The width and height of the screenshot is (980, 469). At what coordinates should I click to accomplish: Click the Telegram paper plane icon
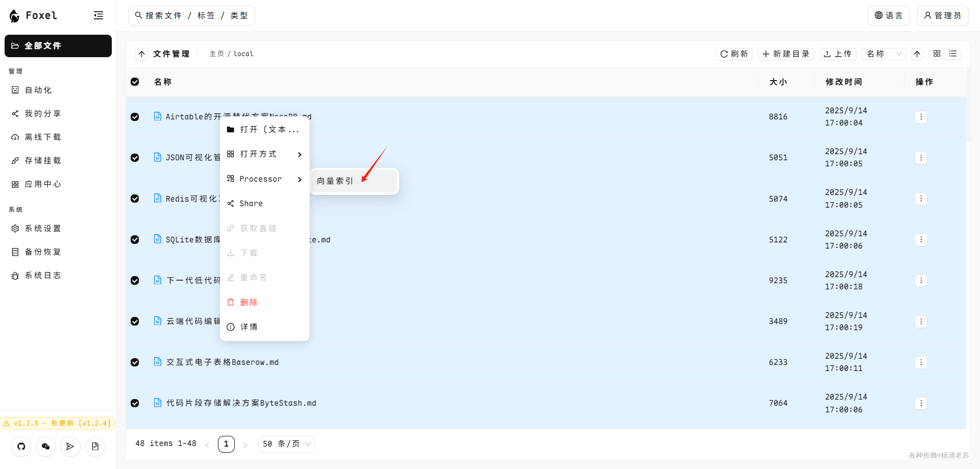[x=70, y=447]
